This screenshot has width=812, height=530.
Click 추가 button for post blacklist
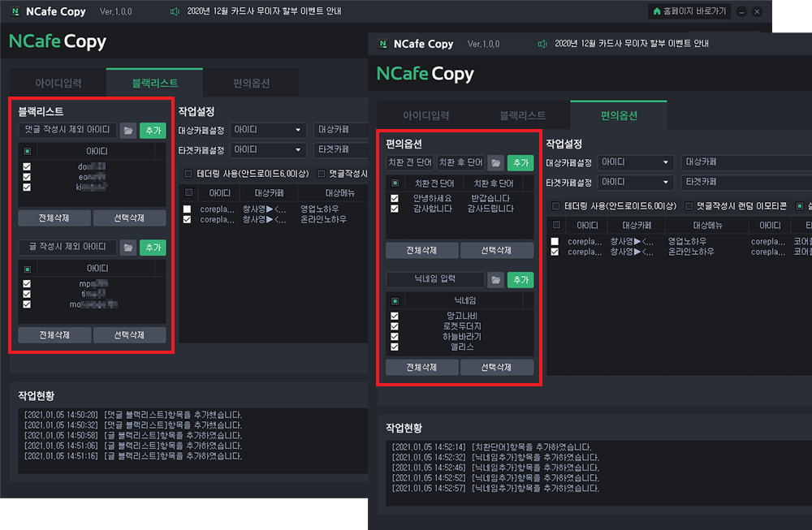pyautogui.click(x=153, y=248)
